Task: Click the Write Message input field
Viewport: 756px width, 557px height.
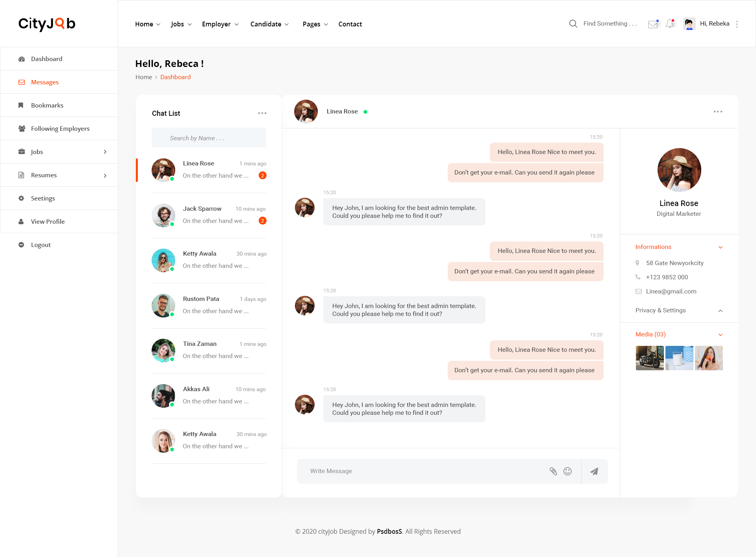Action: [421, 471]
